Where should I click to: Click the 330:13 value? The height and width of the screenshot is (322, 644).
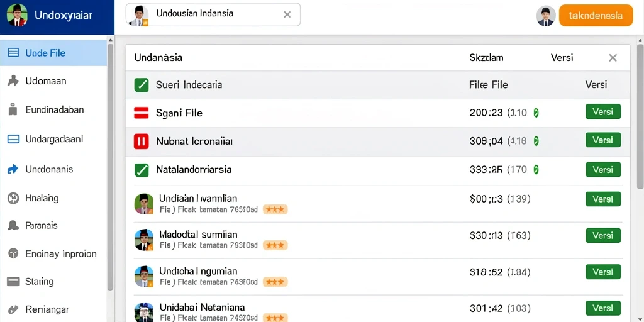pos(486,235)
